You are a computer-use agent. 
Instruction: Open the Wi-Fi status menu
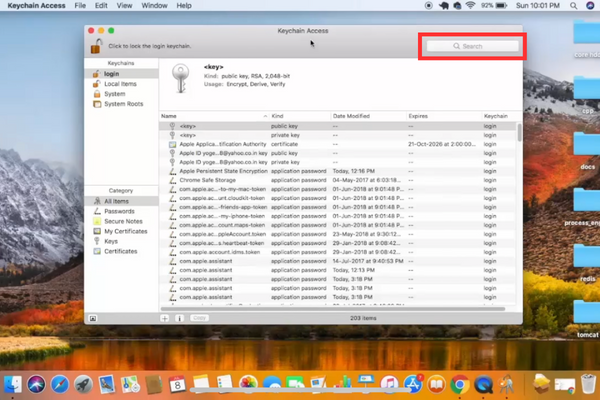click(x=471, y=5)
